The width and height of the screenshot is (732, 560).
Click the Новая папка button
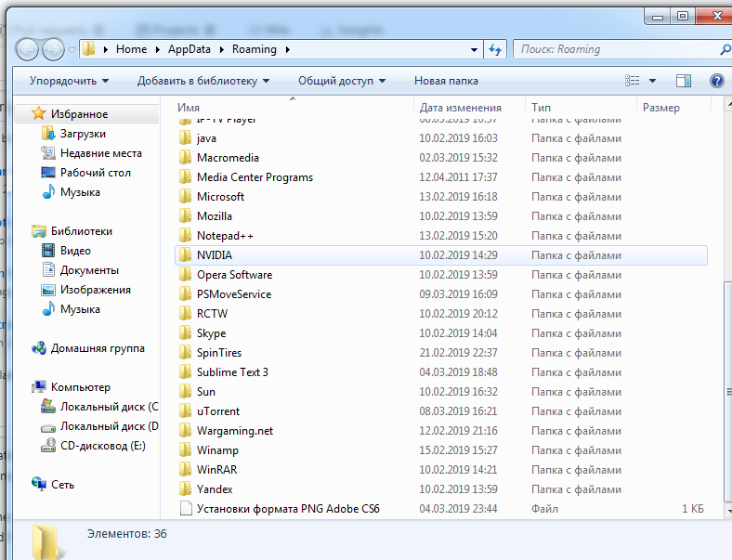(x=446, y=81)
